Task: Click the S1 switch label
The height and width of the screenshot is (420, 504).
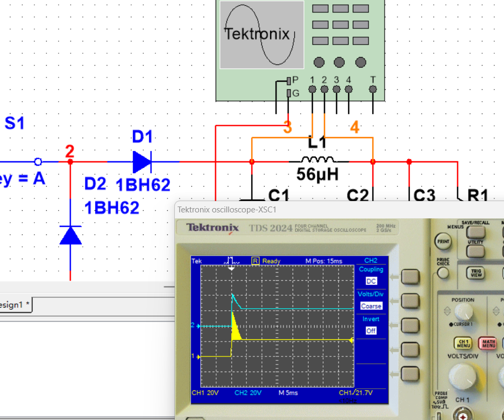Action: pyautogui.click(x=15, y=123)
